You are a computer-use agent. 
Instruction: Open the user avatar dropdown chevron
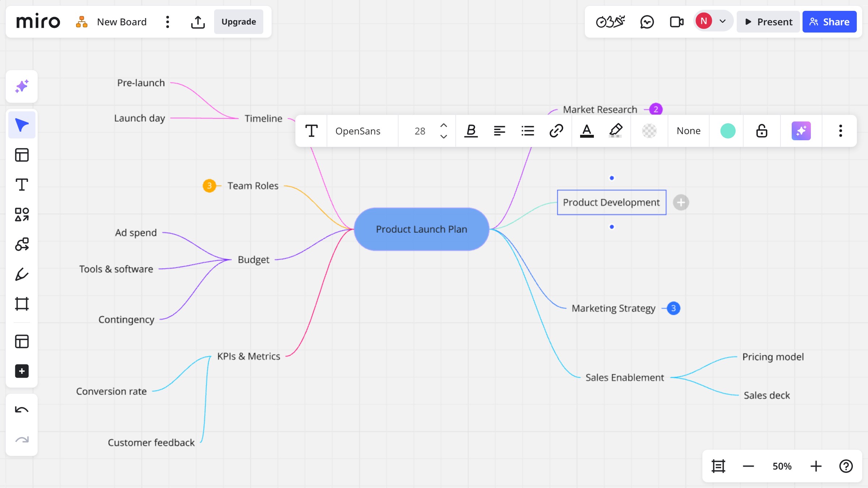click(x=723, y=21)
